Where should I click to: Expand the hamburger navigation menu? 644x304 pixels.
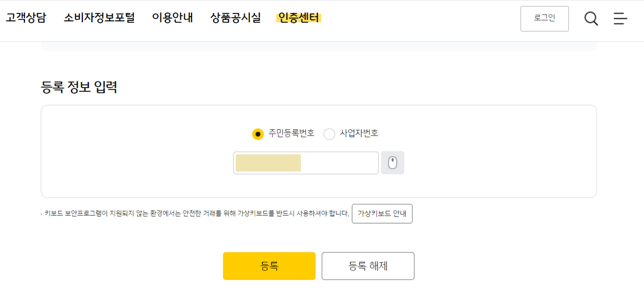click(620, 19)
